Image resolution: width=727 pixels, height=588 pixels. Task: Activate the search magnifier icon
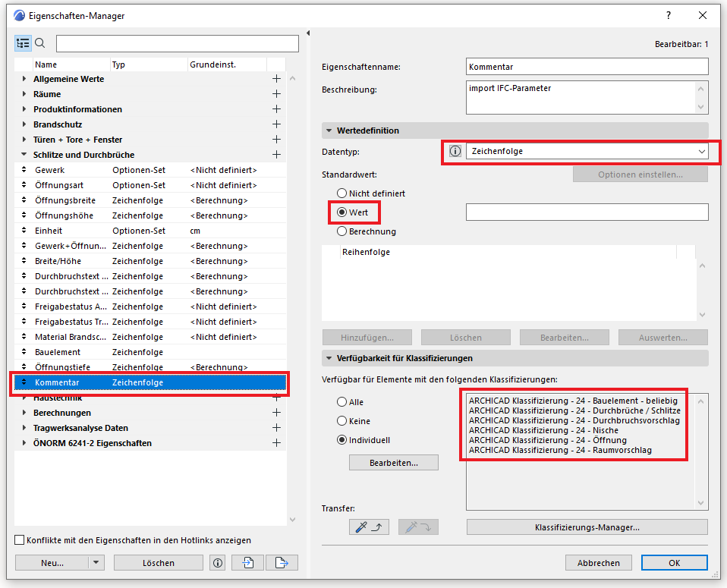(x=40, y=43)
